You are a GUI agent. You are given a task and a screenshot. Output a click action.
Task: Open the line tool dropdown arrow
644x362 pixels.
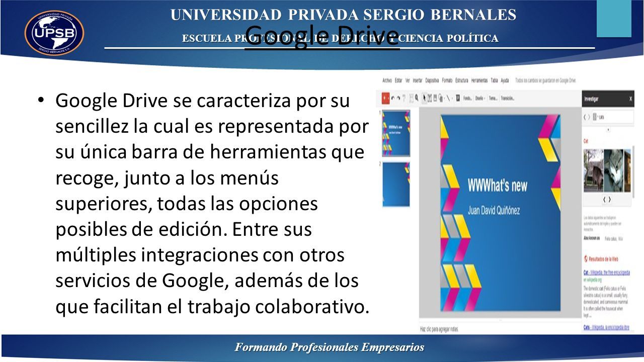[452, 99]
